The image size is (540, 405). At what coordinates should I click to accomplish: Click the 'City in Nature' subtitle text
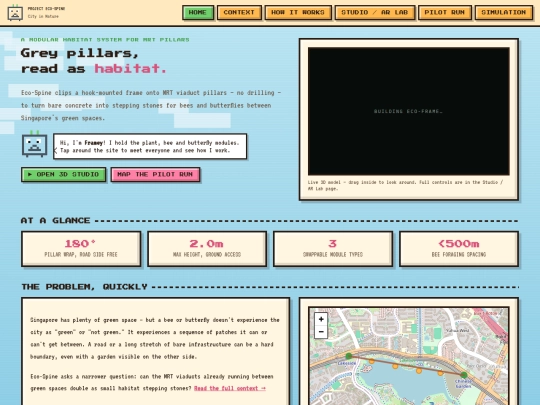tap(43, 16)
